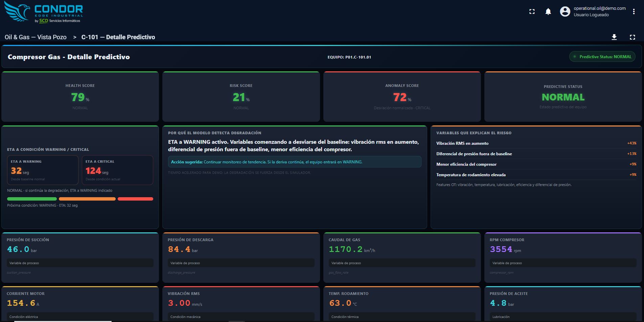Select Temperatura de rodamiento elevada row
The width and height of the screenshot is (644, 322).
(x=536, y=175)
